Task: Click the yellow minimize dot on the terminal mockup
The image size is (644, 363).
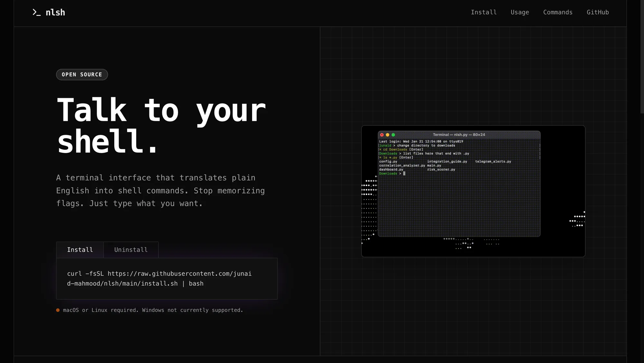Action: 387,135
